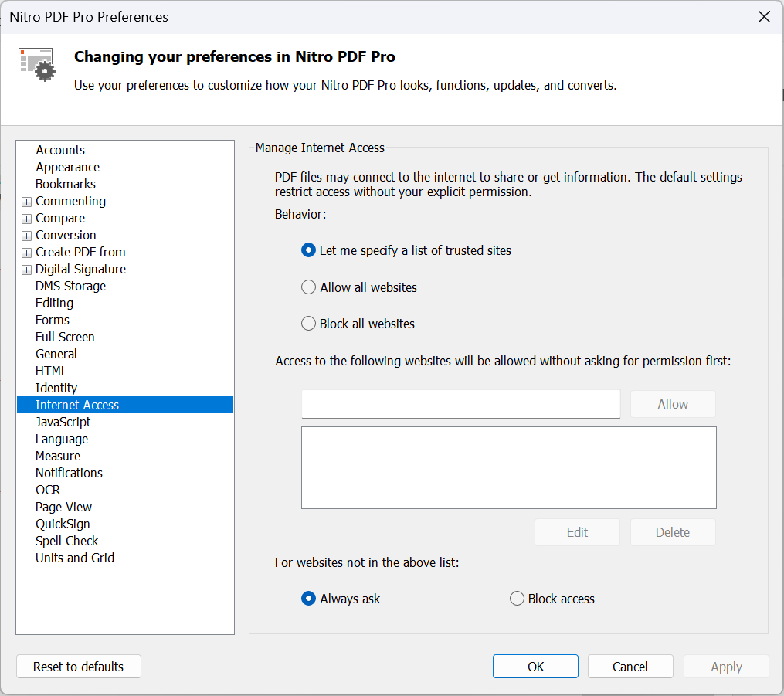Viewport: 784px width, 696px height.
Task: Select Compare in the category list
Action: tap(60, 218)
